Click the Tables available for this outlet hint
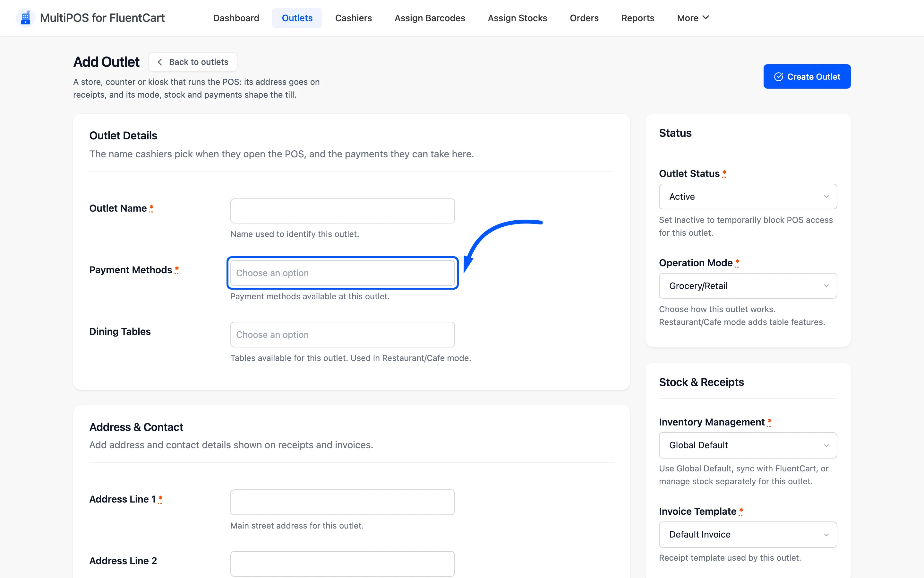 click(350, 358)
